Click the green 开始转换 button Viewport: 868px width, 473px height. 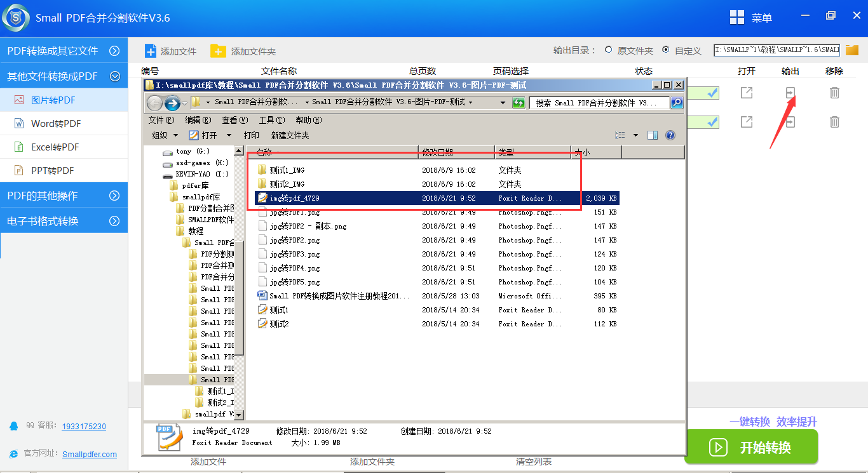click(752, 447)
